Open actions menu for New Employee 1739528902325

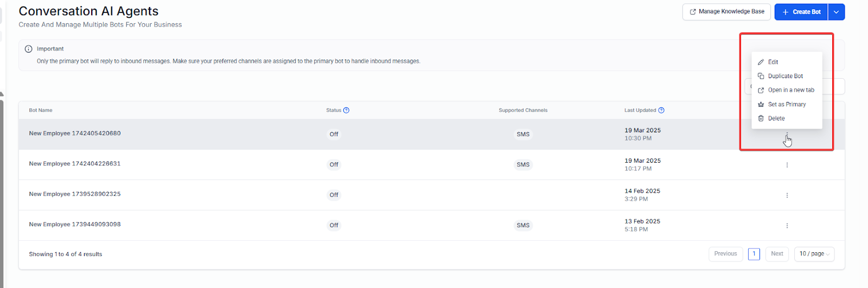point(787,195)
